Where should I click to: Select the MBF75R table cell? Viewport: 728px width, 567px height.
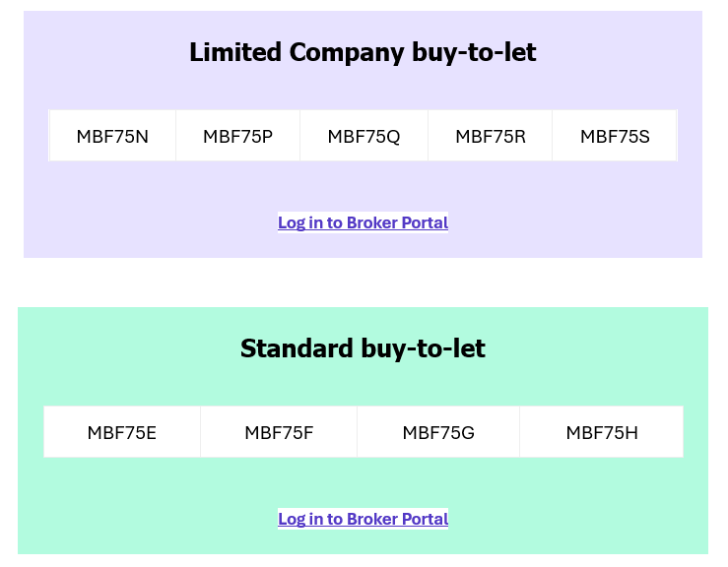[491, 136]
